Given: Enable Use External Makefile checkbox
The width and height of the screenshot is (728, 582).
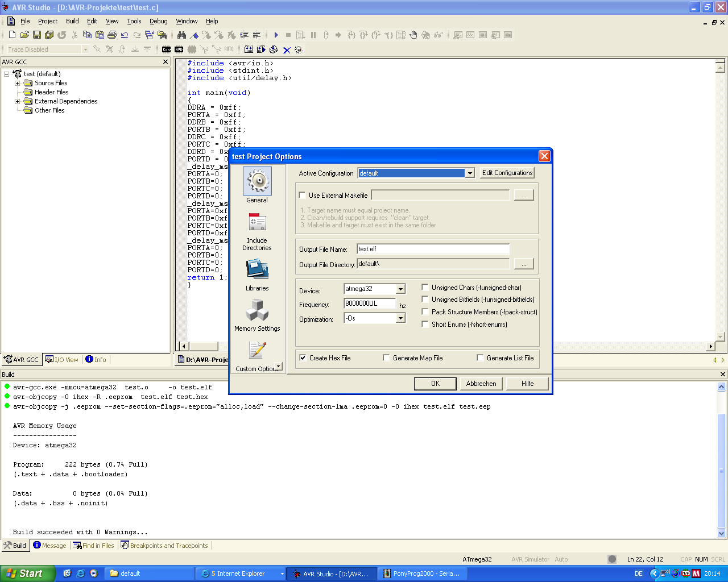Looking at the screenshot, I should pyautogui.click(x=302, y=195).
